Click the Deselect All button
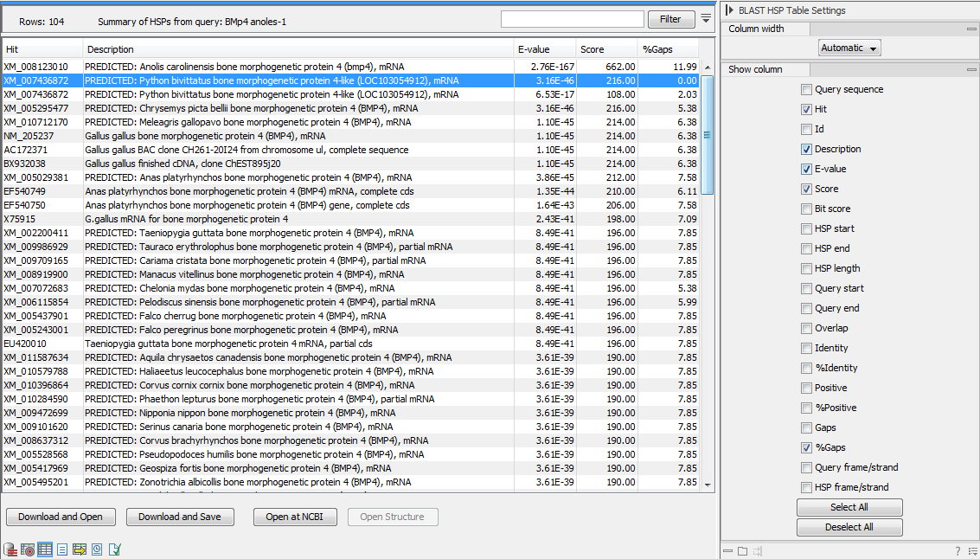 pos(849,526)
